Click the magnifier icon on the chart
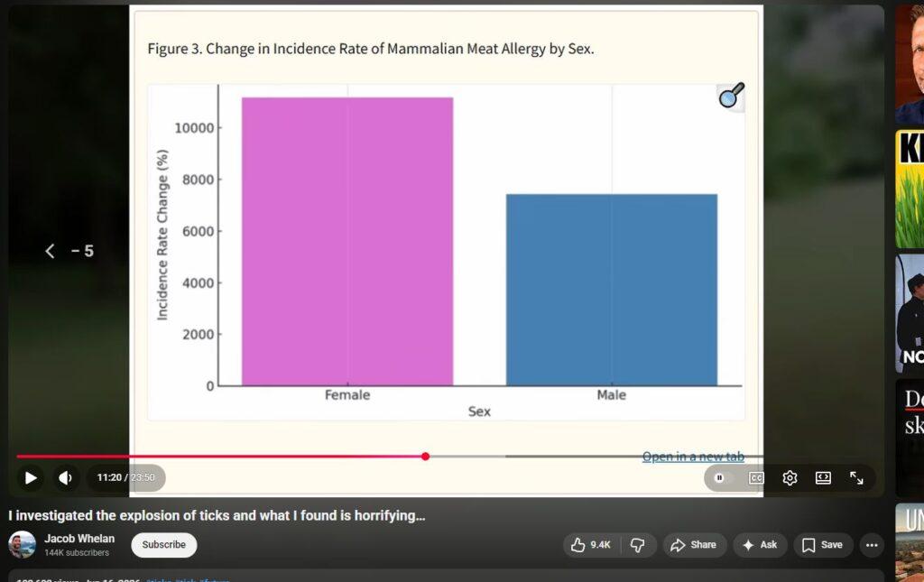924x582 pixels. point(731,96)
